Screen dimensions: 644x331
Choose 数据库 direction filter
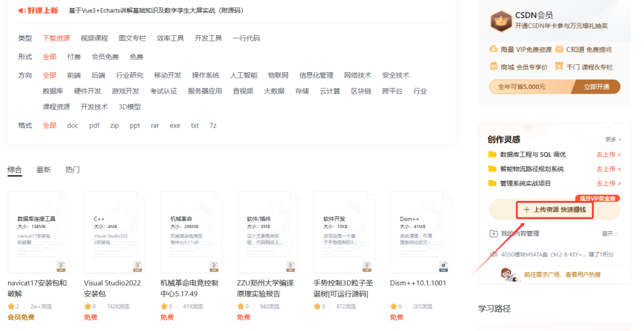point(53,91)
